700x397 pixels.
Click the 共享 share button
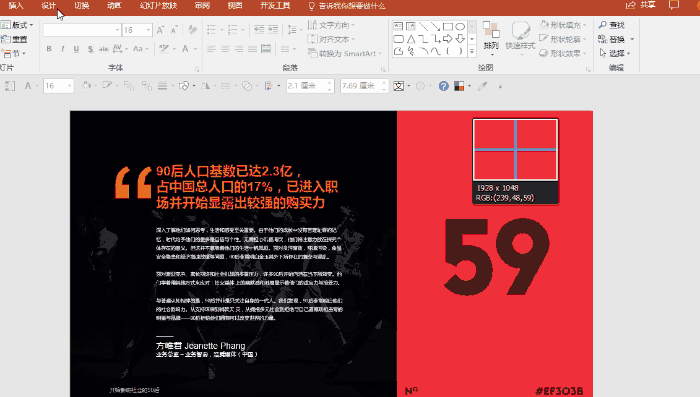(x=641, y=5)
